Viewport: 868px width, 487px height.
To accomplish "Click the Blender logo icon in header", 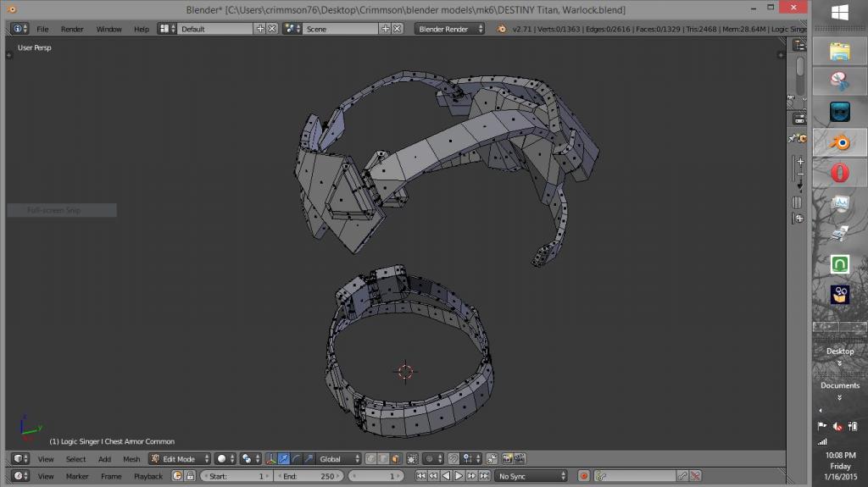I will click(x=501, y=29).
